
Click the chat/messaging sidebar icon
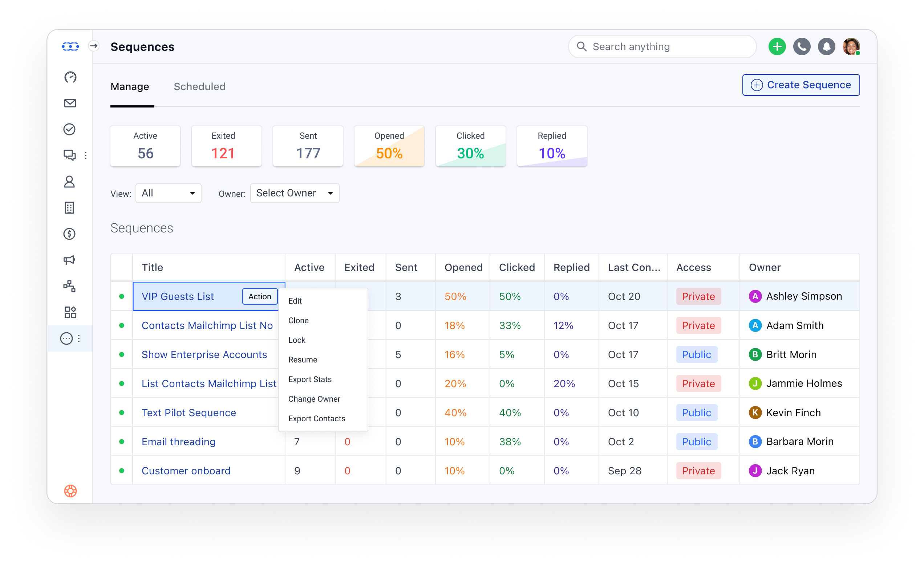70,154
